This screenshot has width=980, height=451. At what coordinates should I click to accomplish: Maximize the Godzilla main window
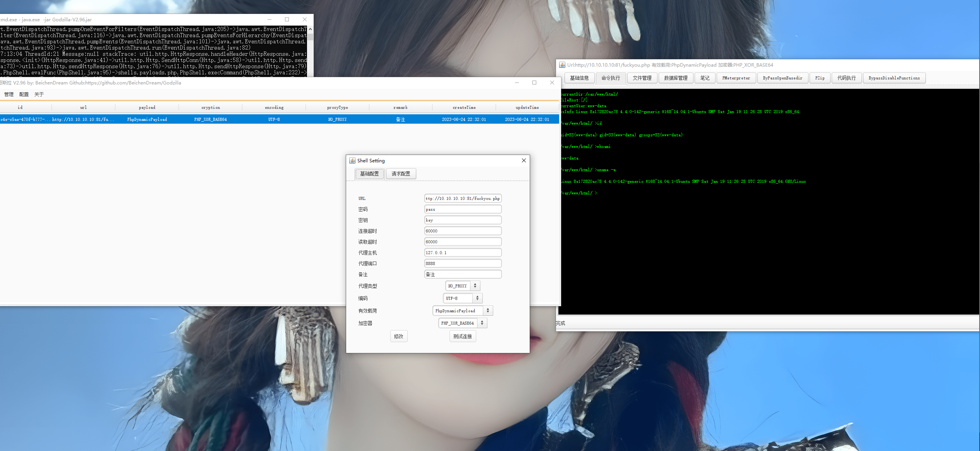[x=534, y=83]
